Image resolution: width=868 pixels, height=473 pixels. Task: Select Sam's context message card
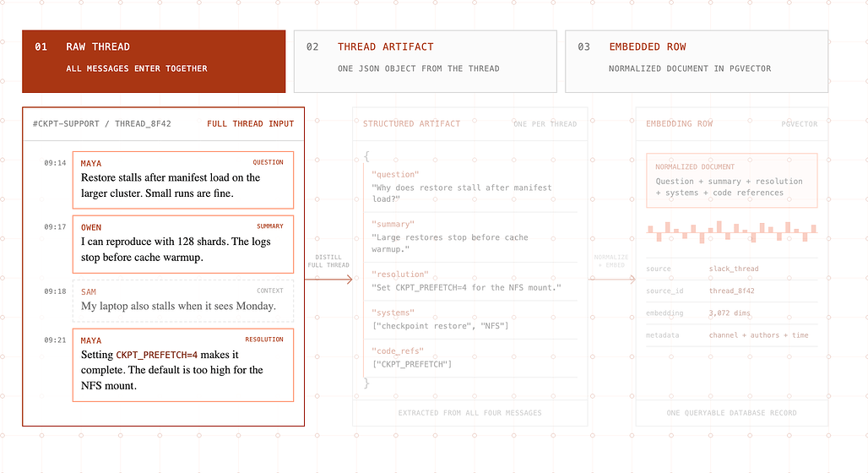coord(183,301)
